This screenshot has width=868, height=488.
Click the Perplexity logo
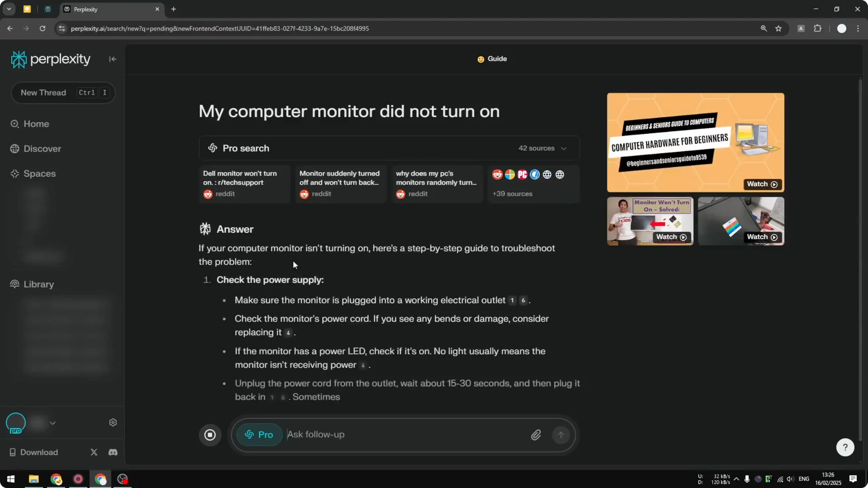tap(50, 59)
